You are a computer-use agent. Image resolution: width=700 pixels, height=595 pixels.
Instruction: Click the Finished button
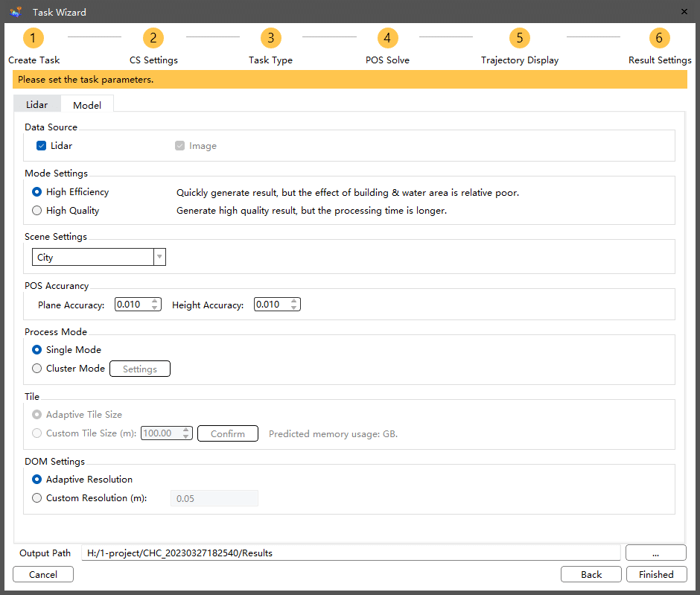point(656,574)
